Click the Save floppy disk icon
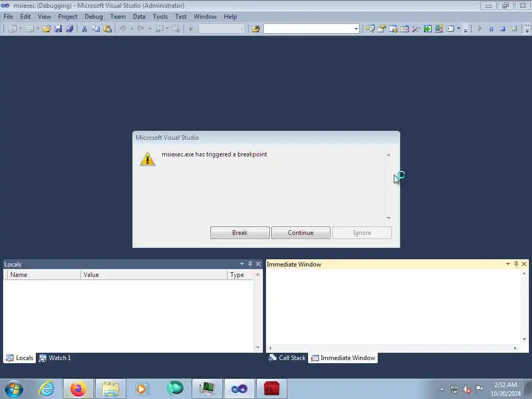This screenshot has height=399, width=532. 58,29
